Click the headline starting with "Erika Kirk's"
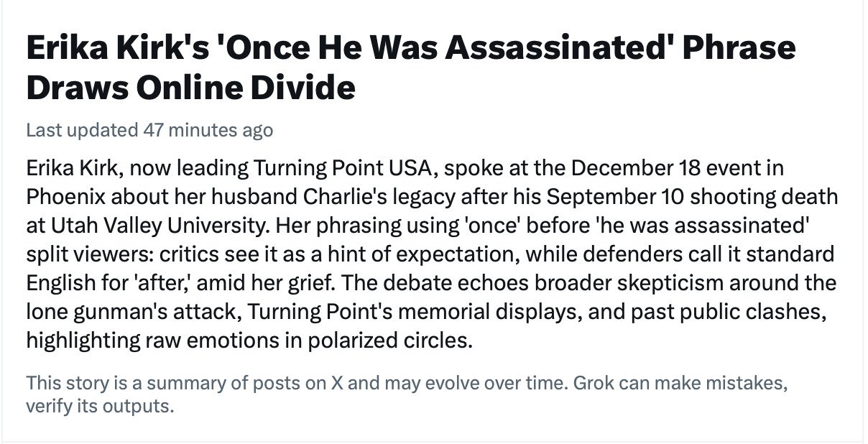Screen dimensions: 868x444 [x=410, y=48]
